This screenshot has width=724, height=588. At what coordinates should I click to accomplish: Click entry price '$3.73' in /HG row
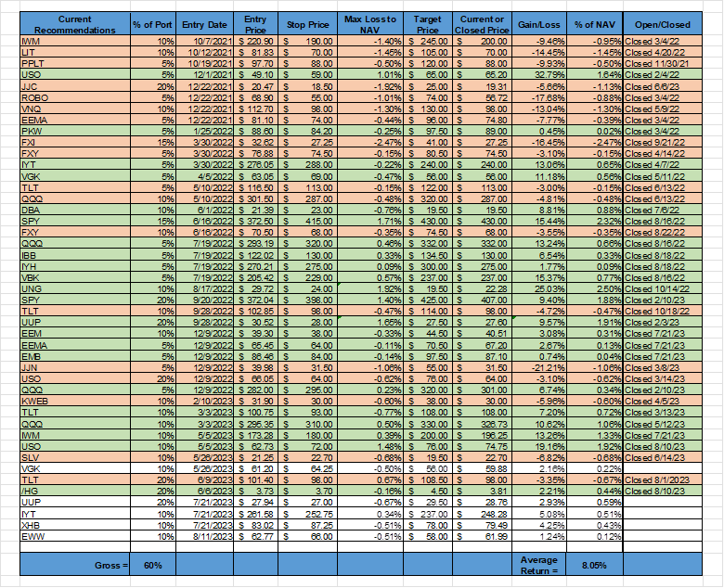(x=256, y=492)
